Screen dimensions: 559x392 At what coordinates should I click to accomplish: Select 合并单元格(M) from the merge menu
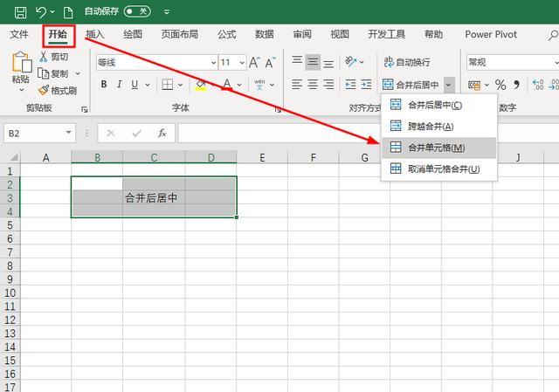click(x=436, y=148)
